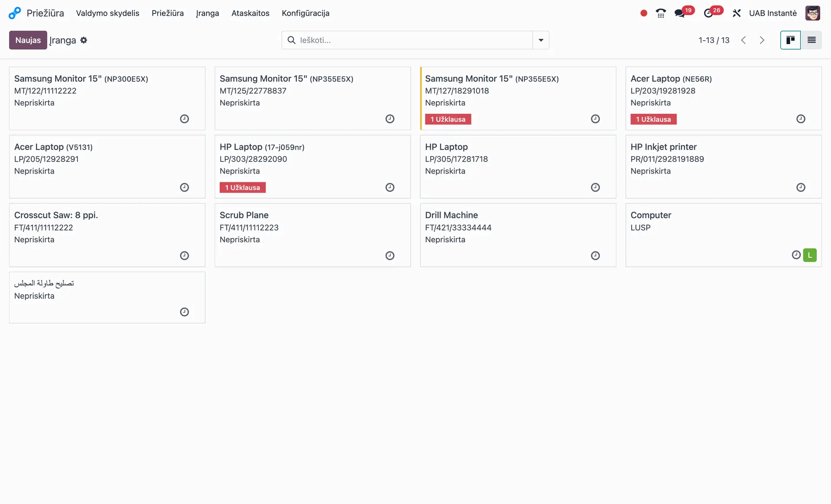The width and height of the screenshot is (831, 504).
Task: Click serial PR/011/2928191889
Action: tap(667, 159)
